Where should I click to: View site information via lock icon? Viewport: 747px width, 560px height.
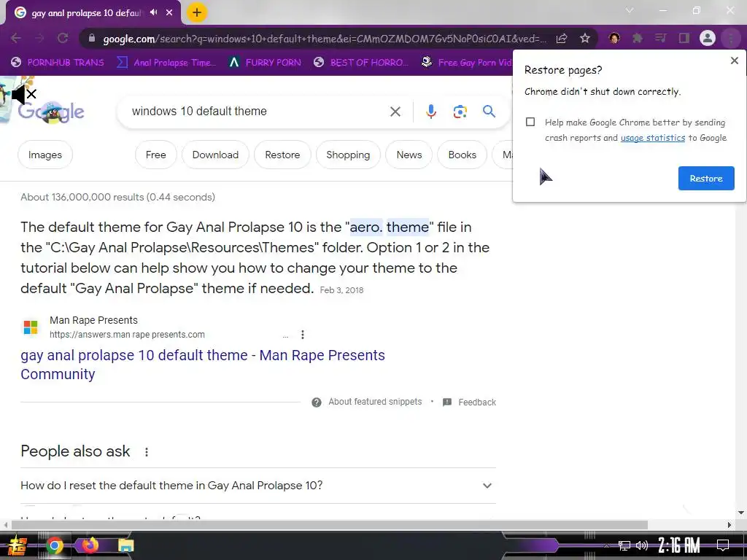[91, 38]
